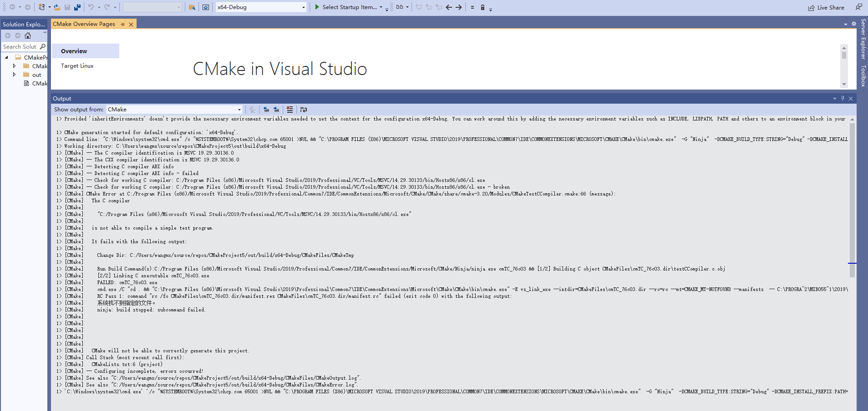
Task: Click the Undo arrow icon
Action: (x=91, y=7)
